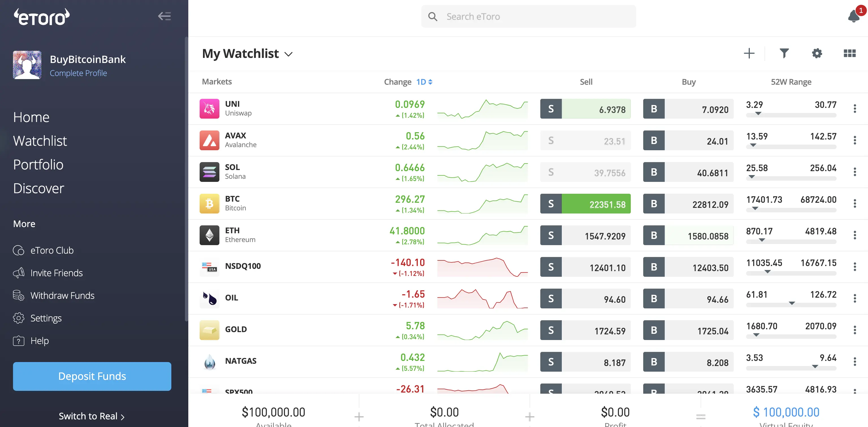
Task: Open more options for SOL row
Action: [854, 172]
